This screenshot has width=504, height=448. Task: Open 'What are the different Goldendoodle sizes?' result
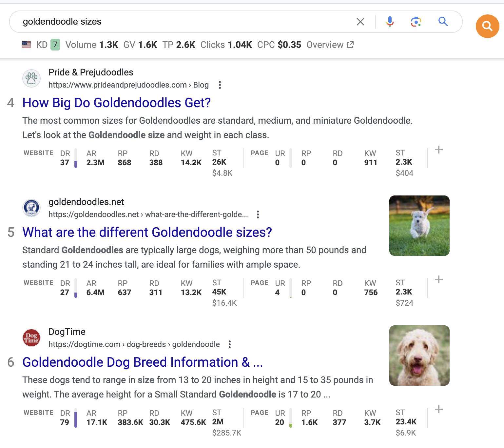(147, 233)
